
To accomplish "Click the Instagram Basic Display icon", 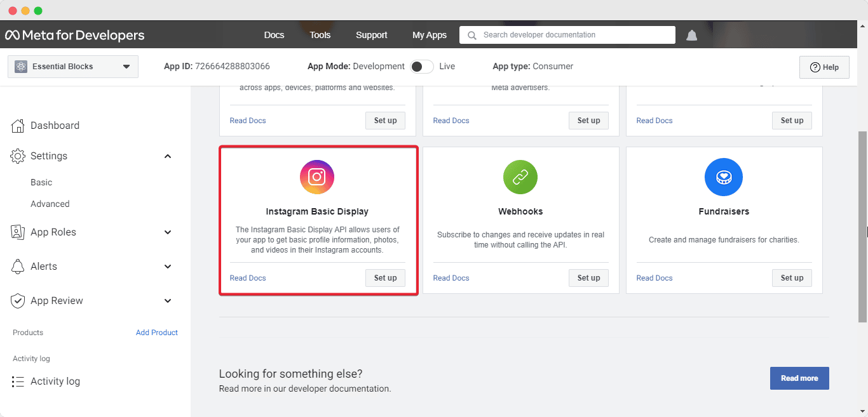I will [317, 177].
